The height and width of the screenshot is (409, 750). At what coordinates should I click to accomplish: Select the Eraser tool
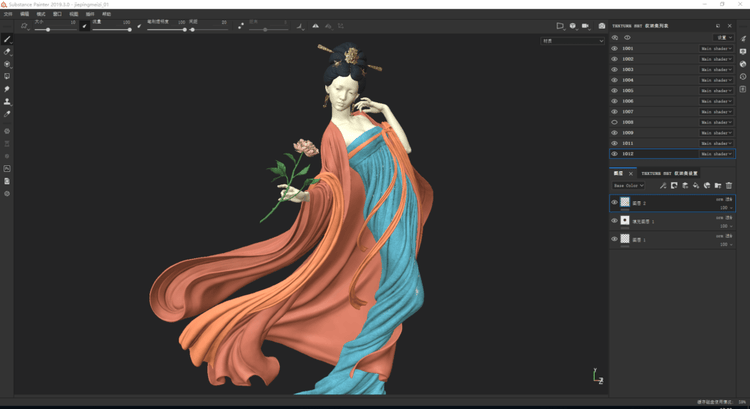point(7,52)
